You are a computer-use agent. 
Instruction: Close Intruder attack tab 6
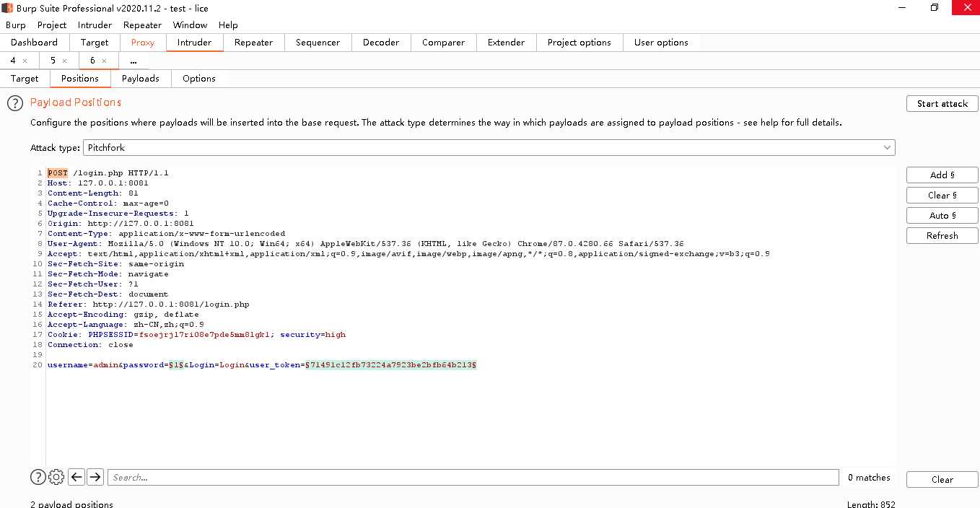pyautogui.click(x=104, y=61)
